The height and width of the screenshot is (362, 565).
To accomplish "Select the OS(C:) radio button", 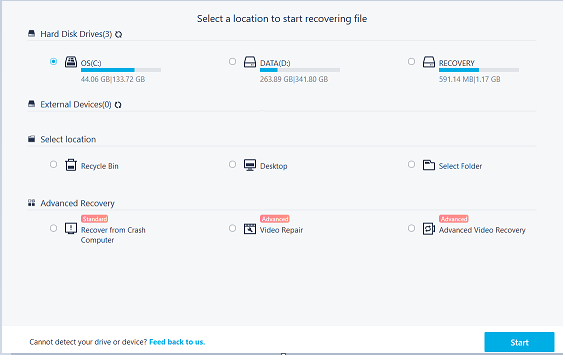I will pos(53,62).
